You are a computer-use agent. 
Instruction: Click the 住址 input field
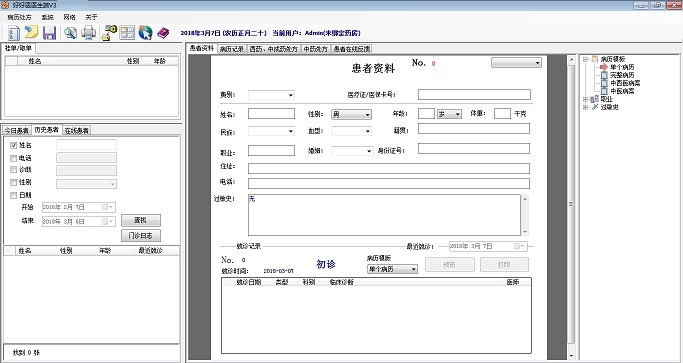389,168
